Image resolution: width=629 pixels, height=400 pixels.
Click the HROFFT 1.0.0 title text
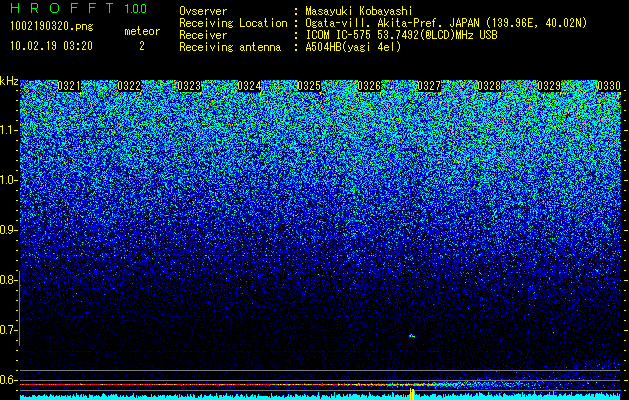(x=79, y=8)
